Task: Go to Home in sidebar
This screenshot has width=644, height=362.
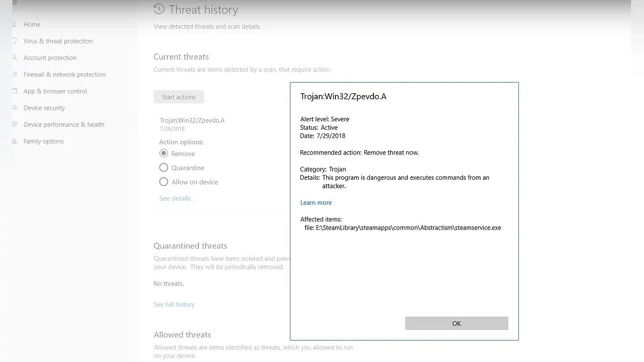Action: (x=32, y=25)
